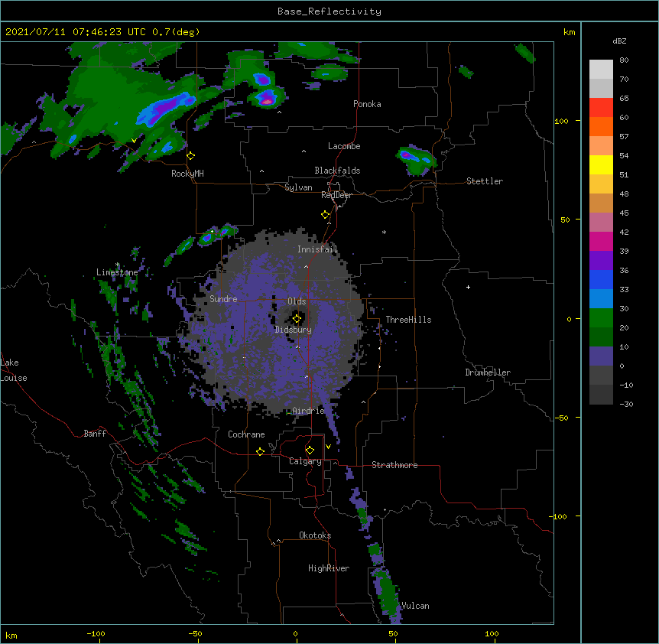Select the yellow diamond radar site between Olds and Didsbury
This screenshot has height=644, width=659.
297,318
